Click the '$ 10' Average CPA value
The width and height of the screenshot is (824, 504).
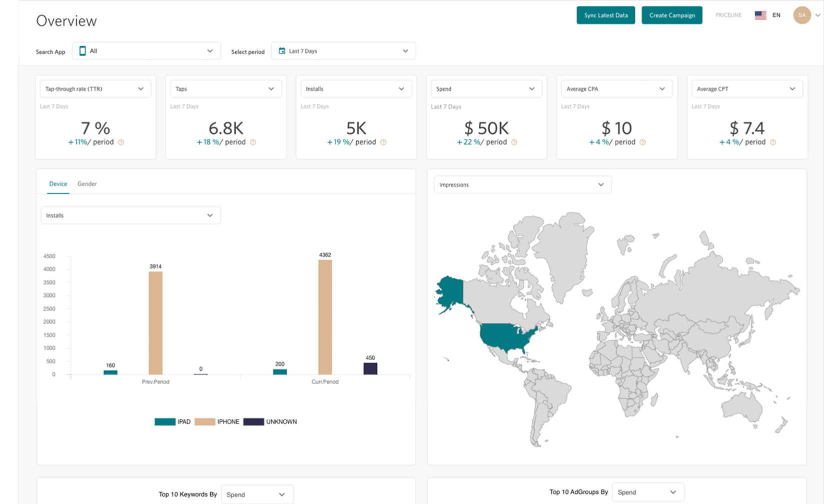pos(617,128)
